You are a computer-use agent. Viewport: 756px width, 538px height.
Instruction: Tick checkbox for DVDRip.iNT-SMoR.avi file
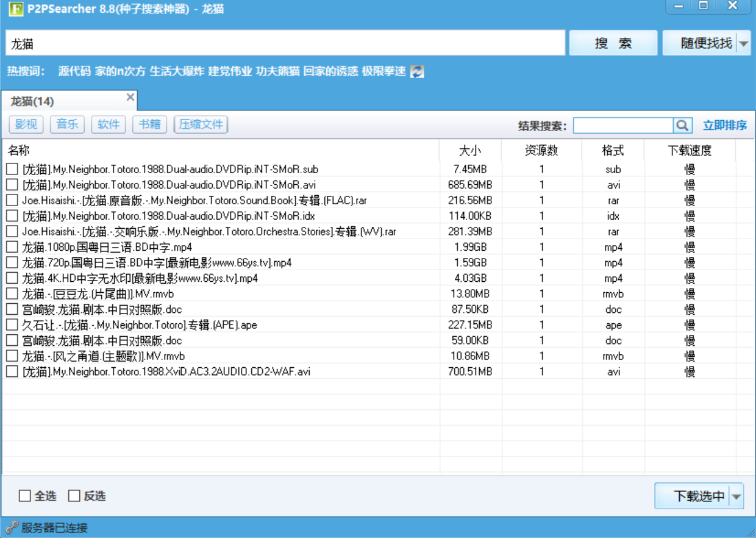(x=12, y=185)
